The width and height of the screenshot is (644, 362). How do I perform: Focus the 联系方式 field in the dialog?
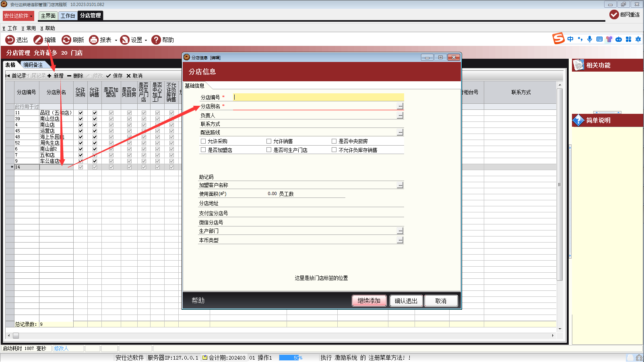pos(318,124)
